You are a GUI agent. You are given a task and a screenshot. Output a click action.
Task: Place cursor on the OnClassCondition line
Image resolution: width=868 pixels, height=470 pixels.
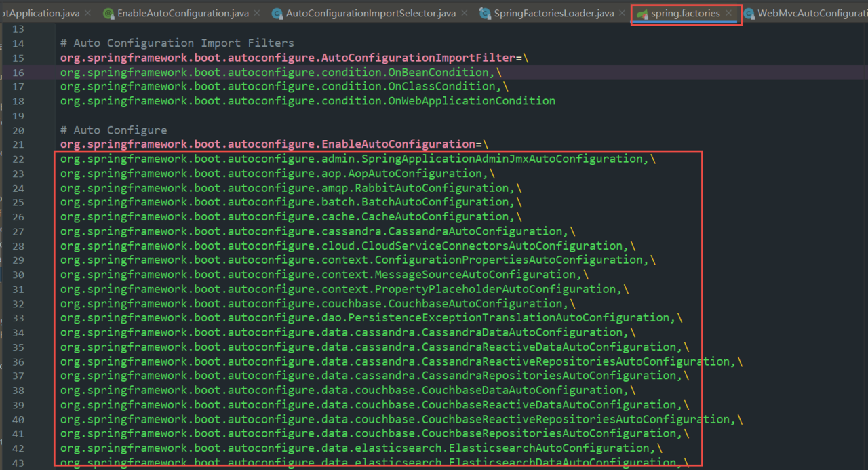283,86
